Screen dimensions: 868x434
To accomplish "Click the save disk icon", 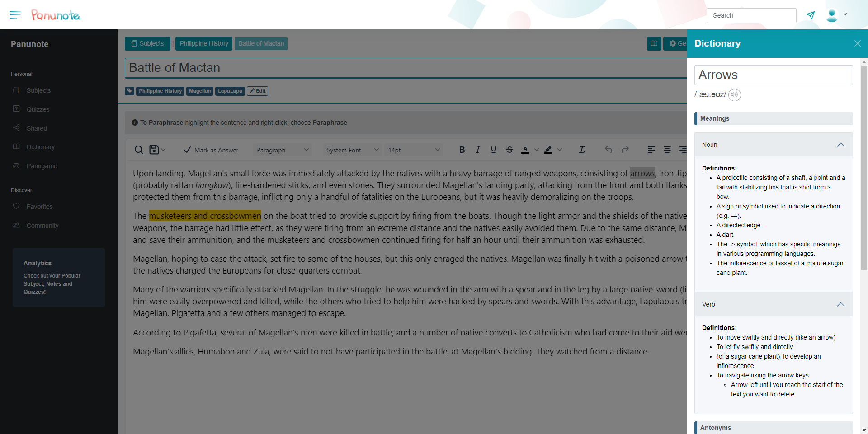I will click(154, 150).
